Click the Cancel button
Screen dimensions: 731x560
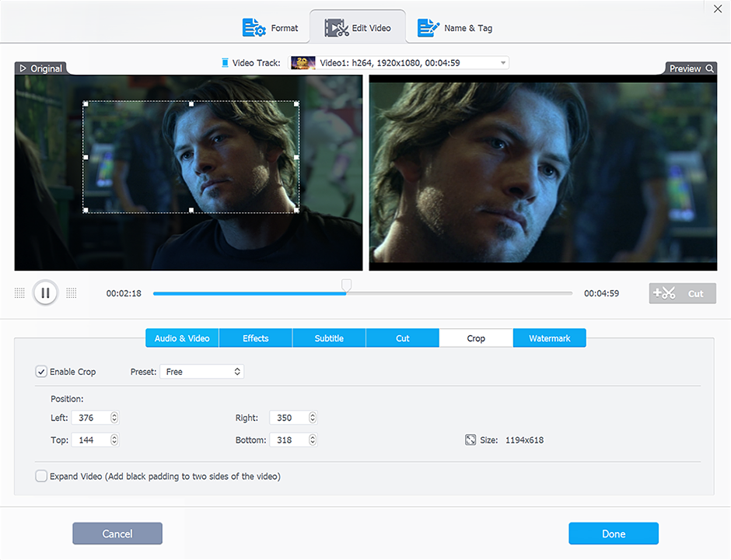tap(117, 534)
